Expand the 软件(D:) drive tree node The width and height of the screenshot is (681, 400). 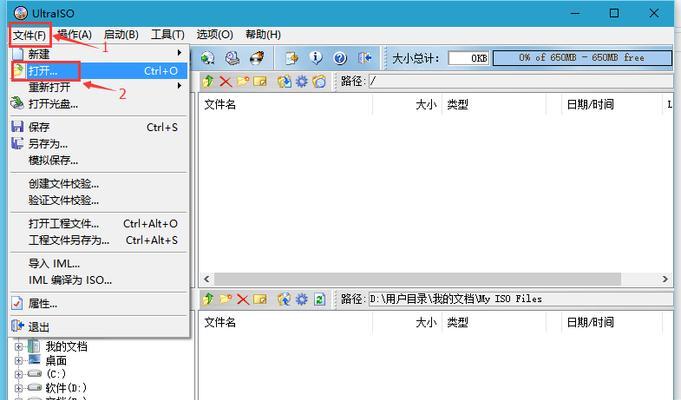[x=19, y=388]
